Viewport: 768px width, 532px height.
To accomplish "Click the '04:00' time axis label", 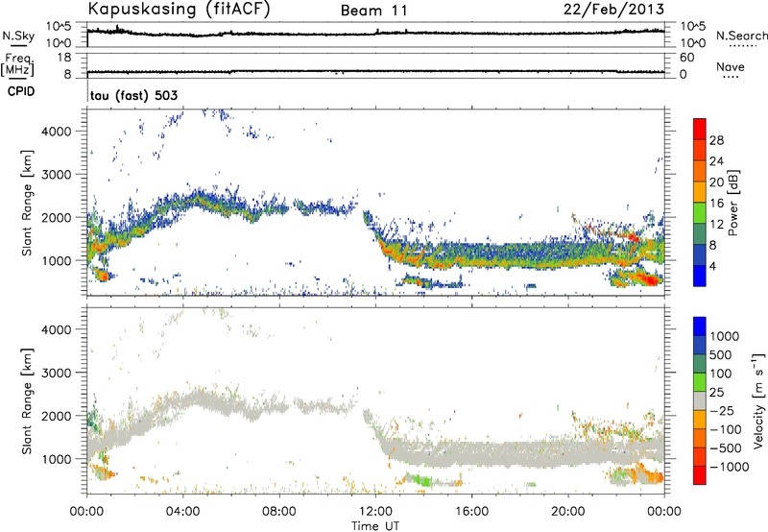I will point(183,512).
